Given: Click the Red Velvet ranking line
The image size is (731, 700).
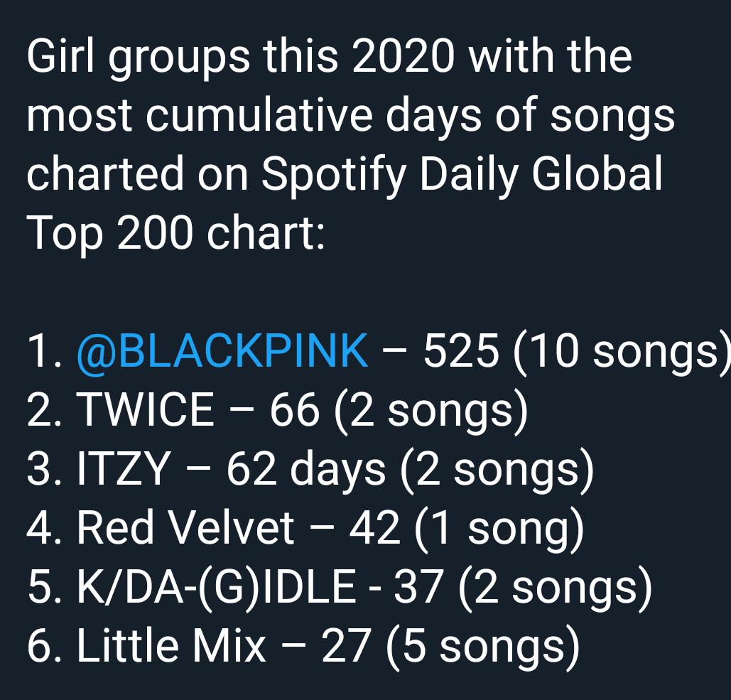Looking at the screenshot, I should pos(305,529).
